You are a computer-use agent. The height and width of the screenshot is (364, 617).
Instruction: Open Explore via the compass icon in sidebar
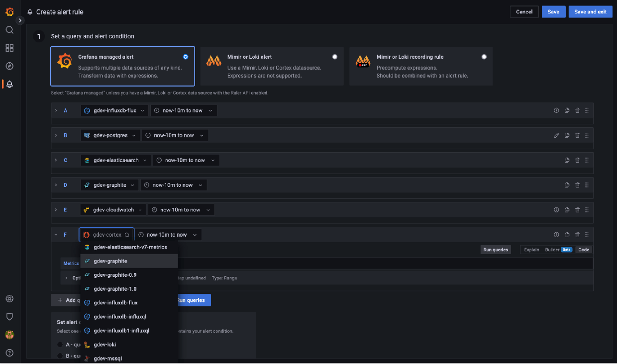click(9, 65)
